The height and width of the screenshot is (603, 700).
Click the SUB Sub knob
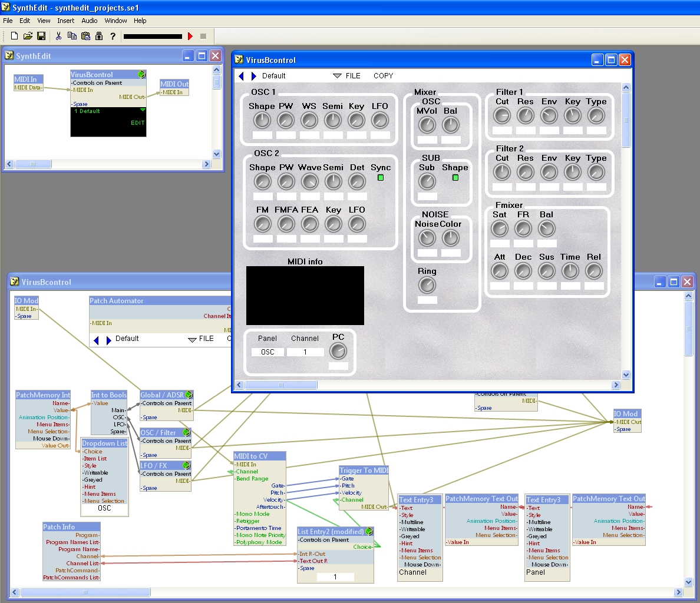(427, 181)
